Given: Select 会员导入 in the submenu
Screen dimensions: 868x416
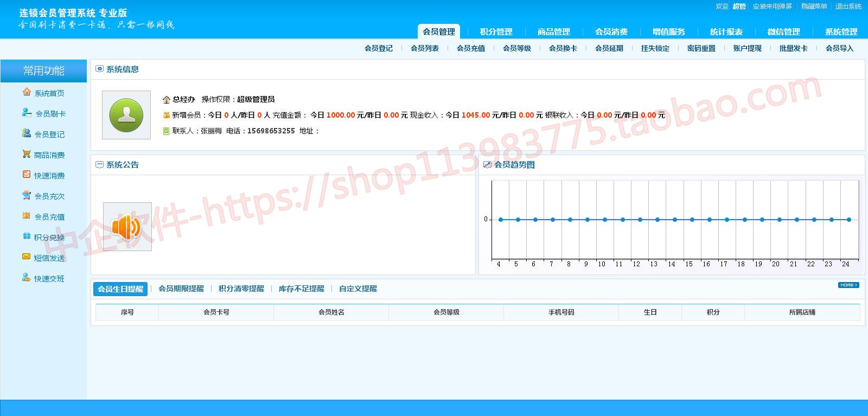Looking at the screenshot, I should click(x=840, y=48).
